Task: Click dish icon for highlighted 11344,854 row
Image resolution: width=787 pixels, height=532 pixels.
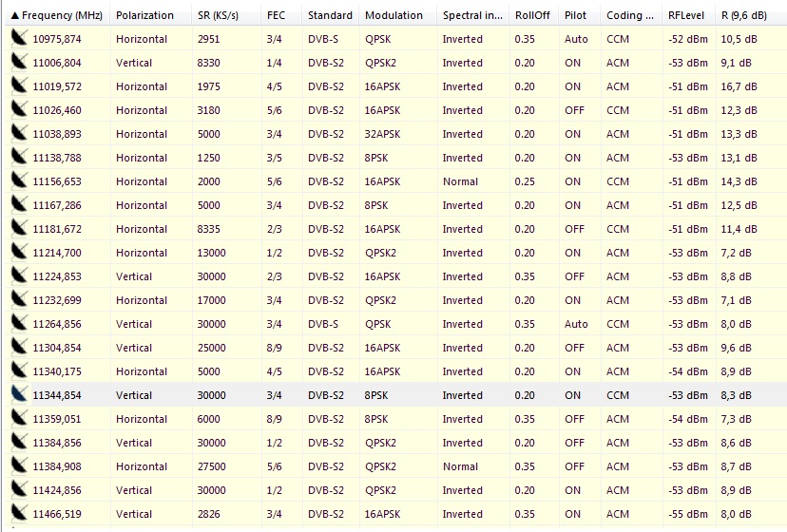Action: point(19,395)
